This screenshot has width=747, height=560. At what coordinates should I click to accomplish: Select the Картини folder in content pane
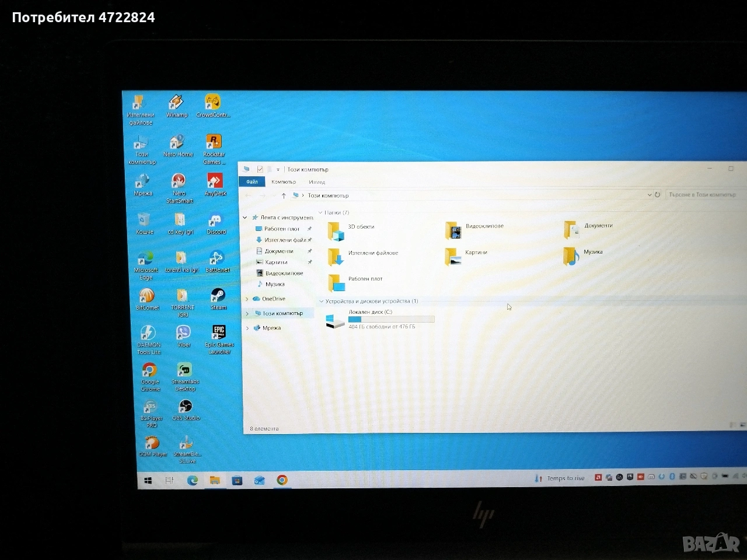click(466, 256)
